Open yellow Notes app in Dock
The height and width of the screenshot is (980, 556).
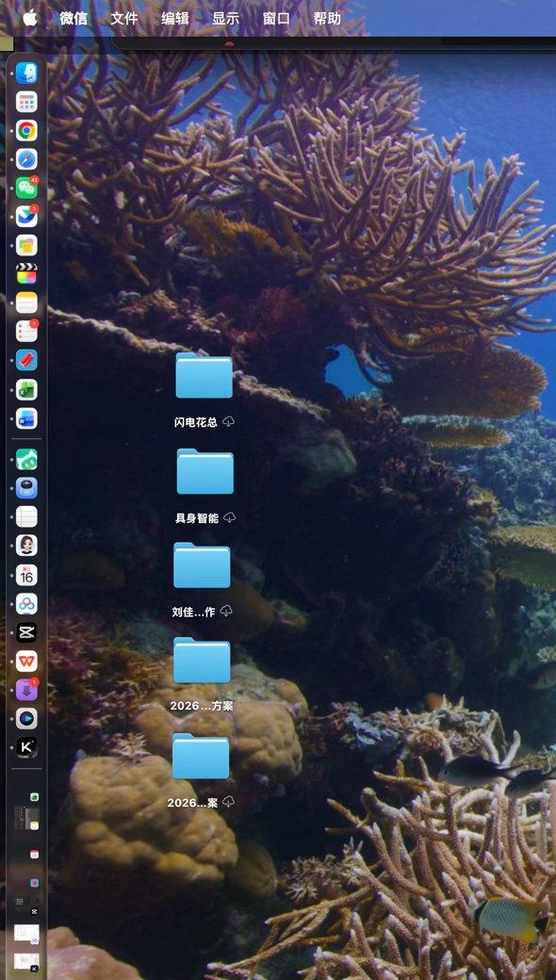coord(26,302)
